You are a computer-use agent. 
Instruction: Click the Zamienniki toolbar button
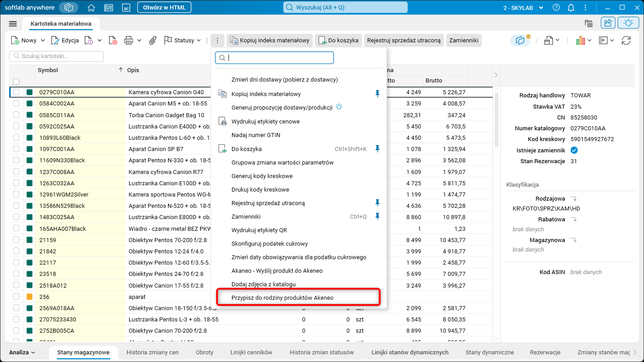point(464,41)
